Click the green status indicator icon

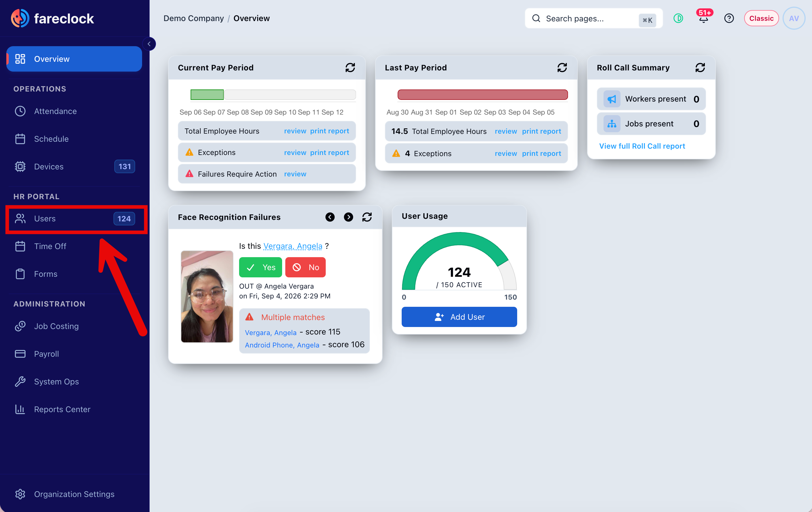pos(678,18)
